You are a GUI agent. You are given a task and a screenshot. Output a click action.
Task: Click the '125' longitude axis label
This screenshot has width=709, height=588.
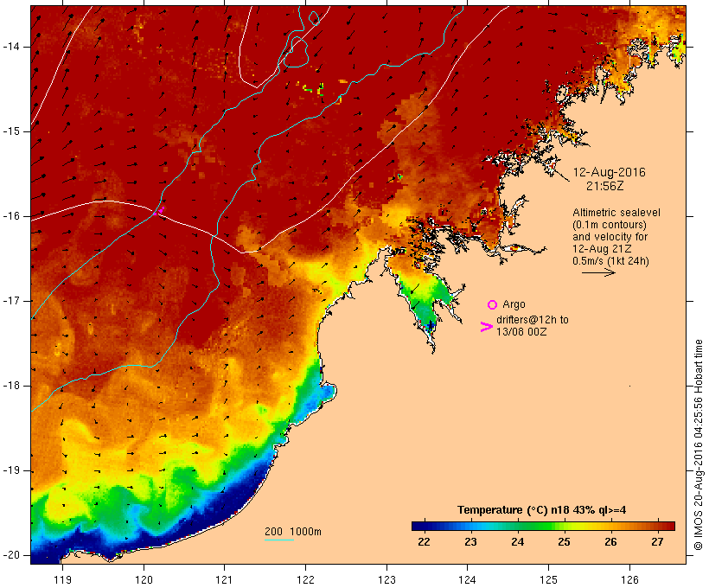tap(548, 580)
